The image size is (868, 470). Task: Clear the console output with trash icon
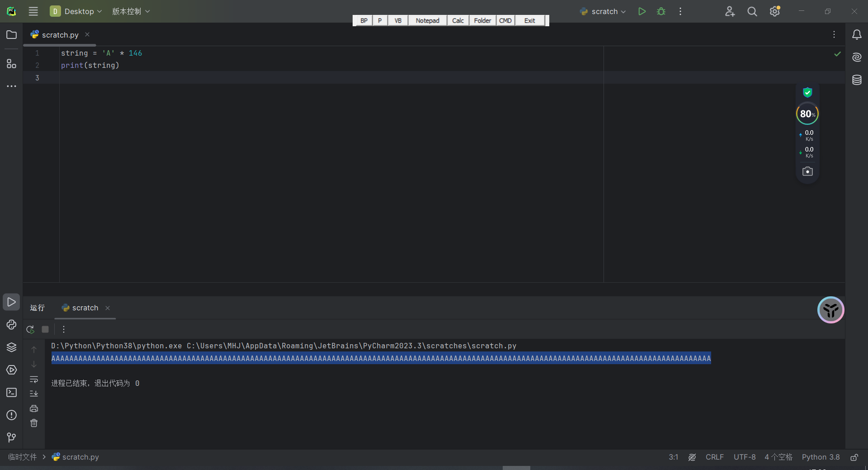point(34,423)
